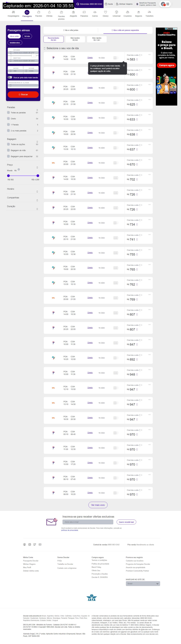Open the Navegar no site country dropdown
This screenshot has height=644, width=181.
(x=143, y=583)
